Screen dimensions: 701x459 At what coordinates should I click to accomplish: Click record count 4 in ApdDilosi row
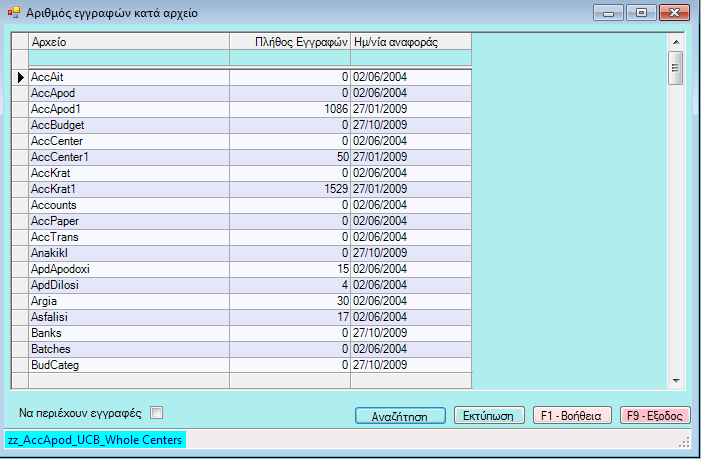click(290, 285)
